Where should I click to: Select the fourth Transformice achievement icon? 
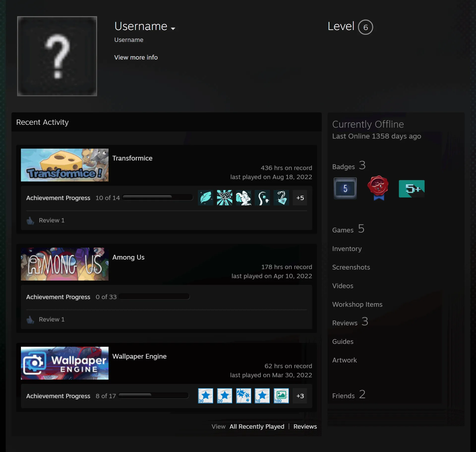tap(262, 198)
